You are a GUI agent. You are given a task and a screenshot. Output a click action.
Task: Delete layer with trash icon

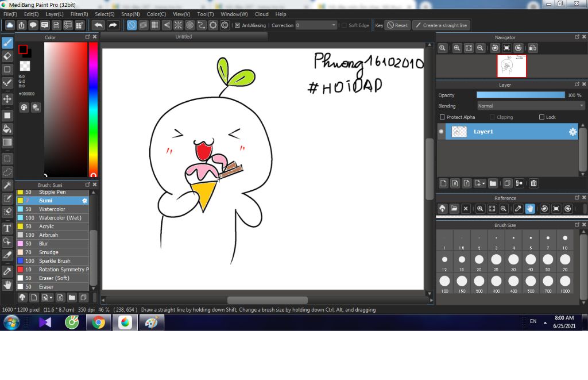[x=533, y=183]
